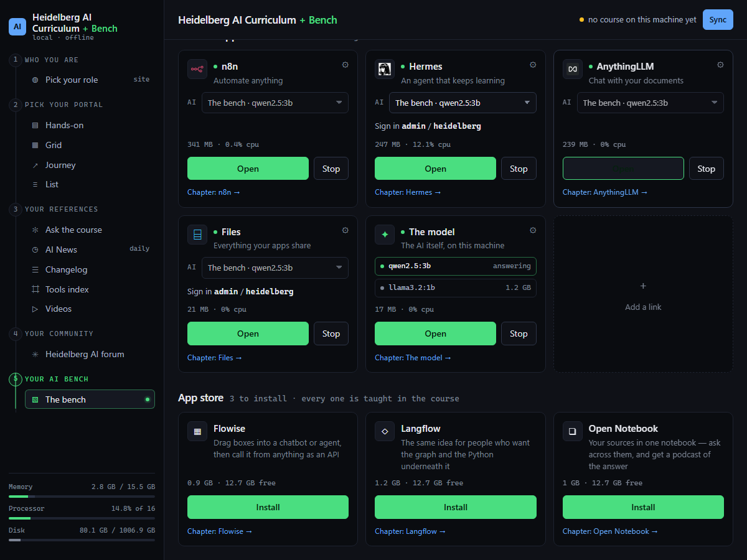747x560 pixels.
Task: Click the Pick your role icon
Action: [x=35, y=80]
